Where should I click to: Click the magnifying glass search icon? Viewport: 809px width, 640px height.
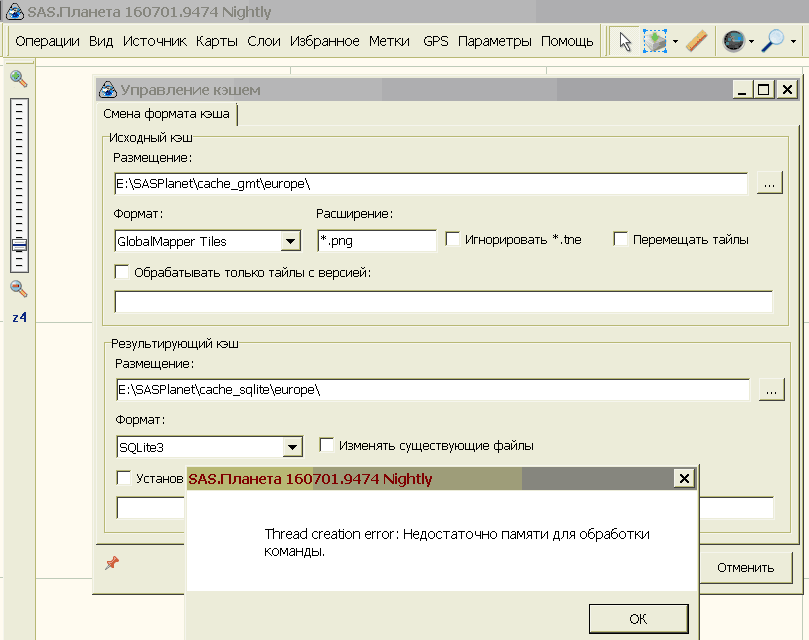click(x=773, y=42)
